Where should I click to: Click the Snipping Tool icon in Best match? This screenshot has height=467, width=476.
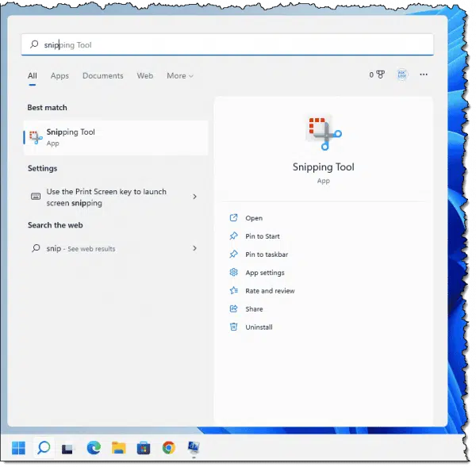(x=36, y=137)
